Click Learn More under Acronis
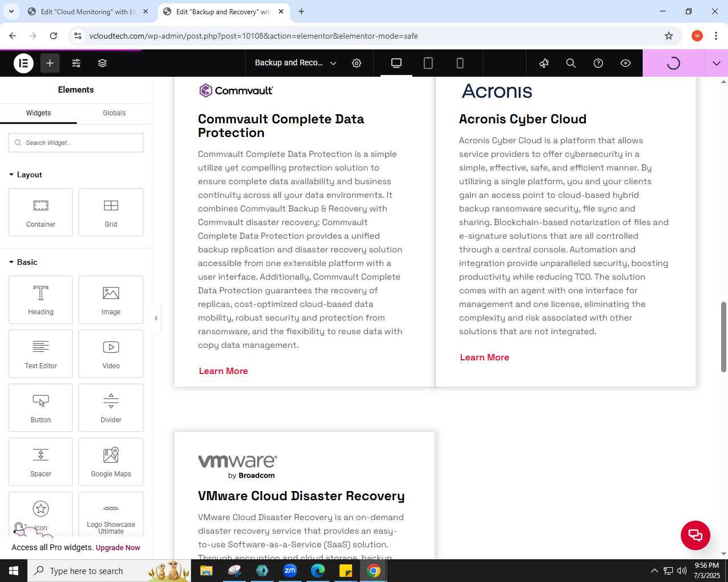 (x=485, y=357)
